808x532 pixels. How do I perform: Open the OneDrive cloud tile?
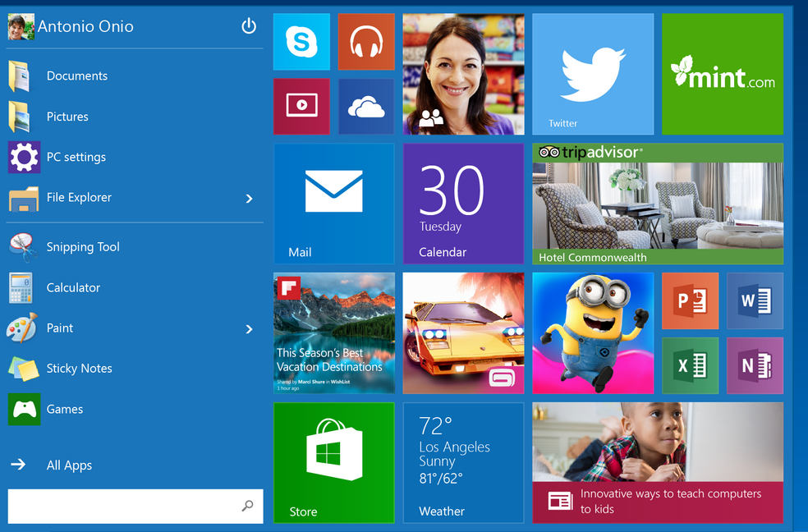point(366,106)
